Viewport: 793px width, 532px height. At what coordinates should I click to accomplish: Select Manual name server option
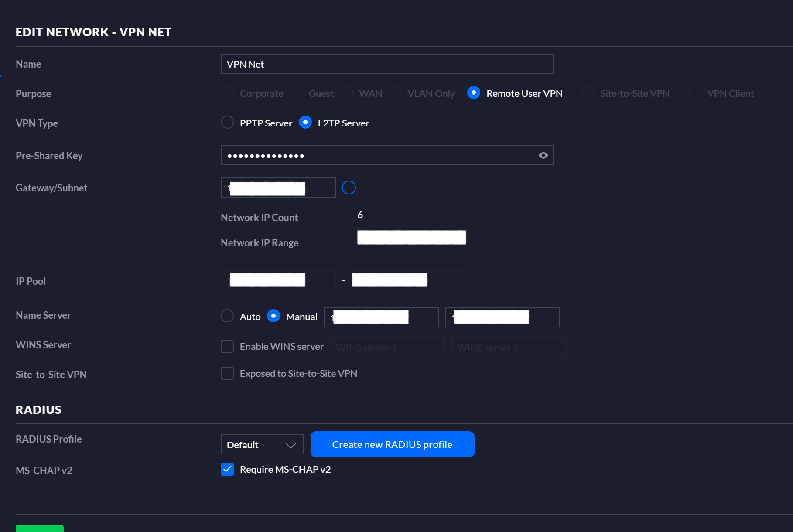(x=273, y=316)
